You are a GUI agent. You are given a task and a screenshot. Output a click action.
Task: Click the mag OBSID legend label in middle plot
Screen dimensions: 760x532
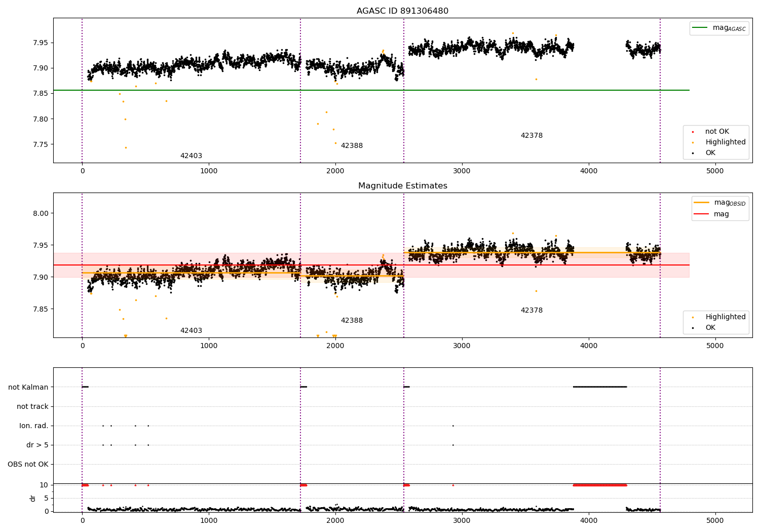730,203
